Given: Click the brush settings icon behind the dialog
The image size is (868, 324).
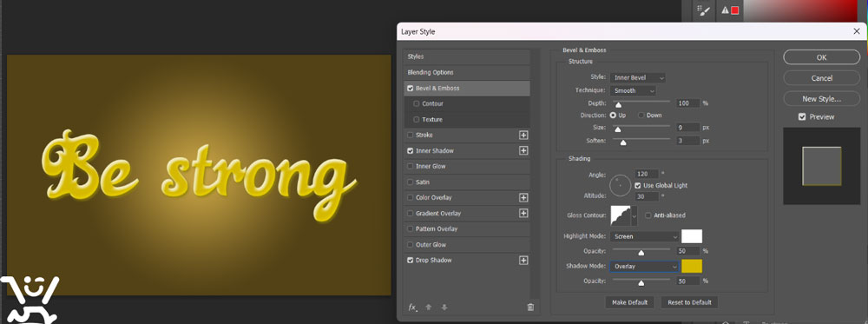Looking at the screenshot, I should click(x=704, y=10).
